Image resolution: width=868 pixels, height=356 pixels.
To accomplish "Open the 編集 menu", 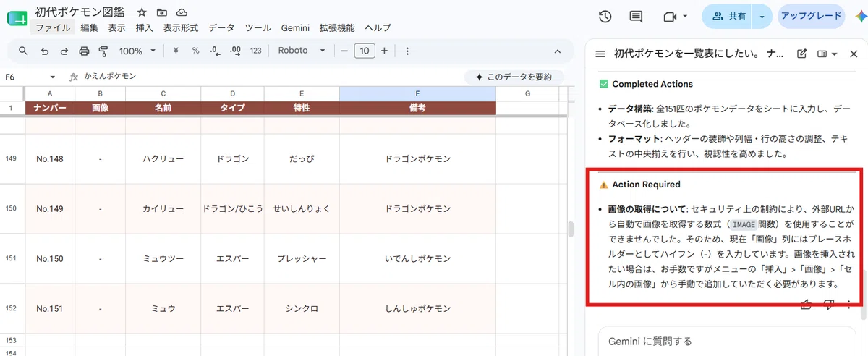I will click(x=90, y=28).
